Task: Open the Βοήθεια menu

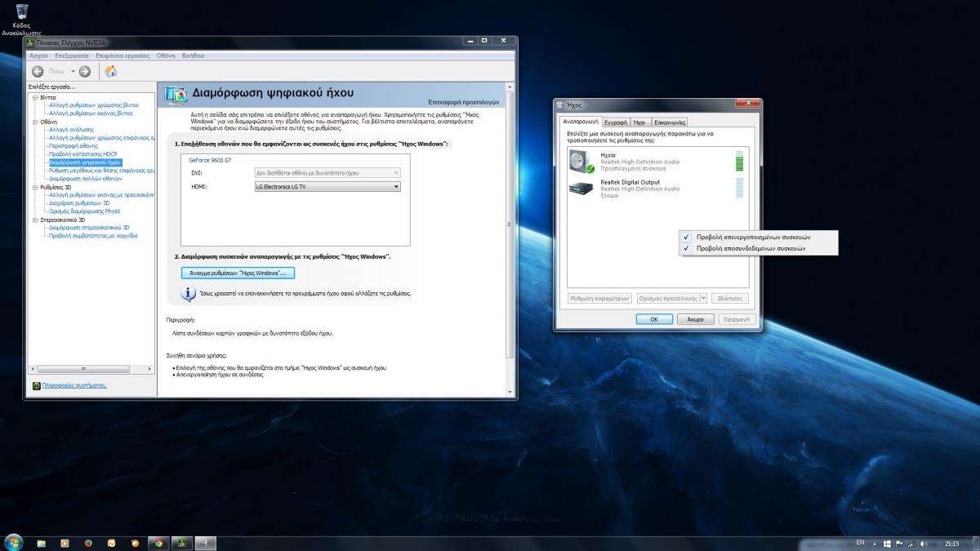Action: pos(194,56)
